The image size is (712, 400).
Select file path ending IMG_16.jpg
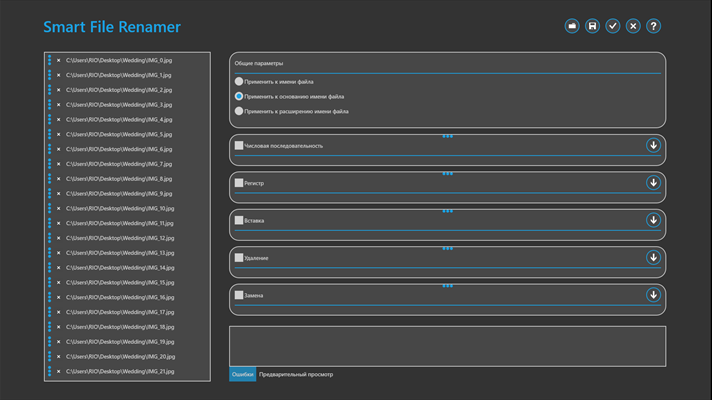coord(120,297)
